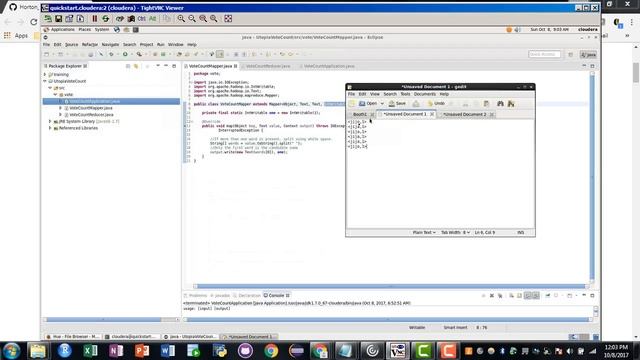The width and height of the screenshot is (640, 360).
Task: Open Excel from the Windows taskbar
Action: pos(90,351)
